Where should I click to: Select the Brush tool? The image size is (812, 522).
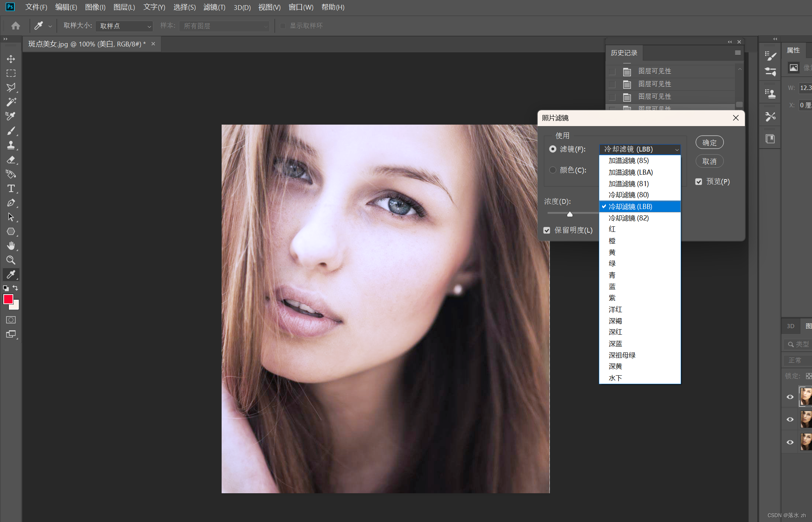click(x=11, y=130)
